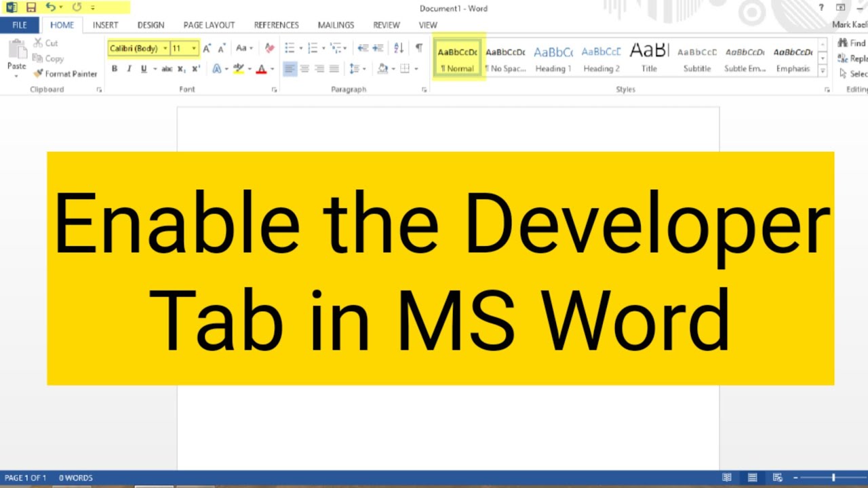Screen dimensions: 868x488
Task: Toggle Strikethrough formatting
Action: tap(167, 68)
